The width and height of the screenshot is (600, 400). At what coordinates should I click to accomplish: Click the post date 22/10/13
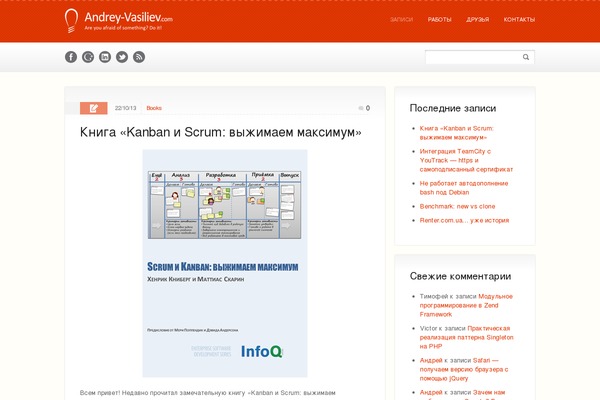126,108
